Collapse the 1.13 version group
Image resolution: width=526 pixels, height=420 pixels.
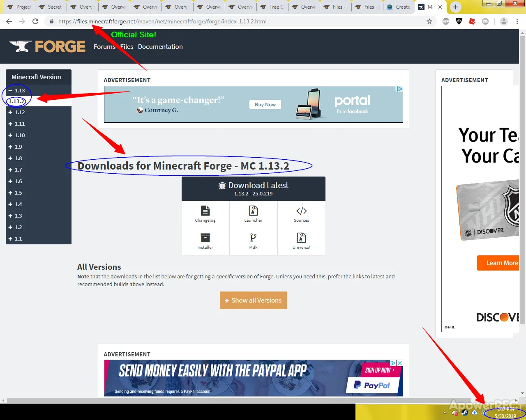click(17, 90)
